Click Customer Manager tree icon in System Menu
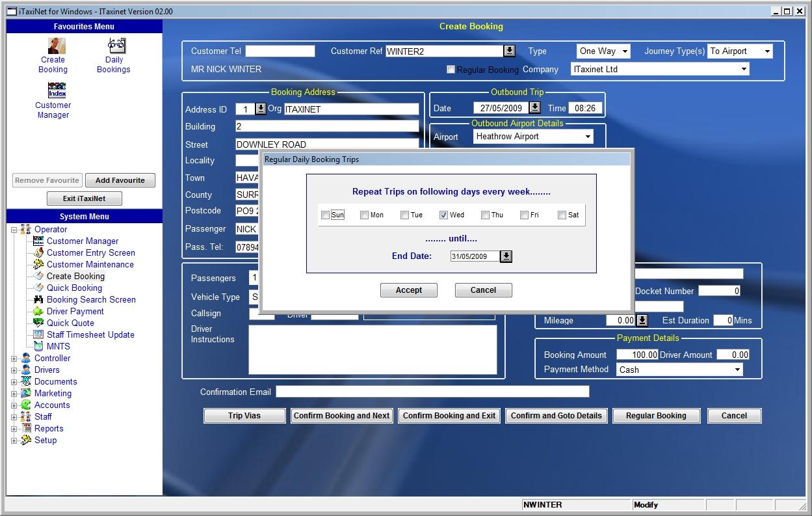Viewport: 812px width, 516px height. point(38,241)
